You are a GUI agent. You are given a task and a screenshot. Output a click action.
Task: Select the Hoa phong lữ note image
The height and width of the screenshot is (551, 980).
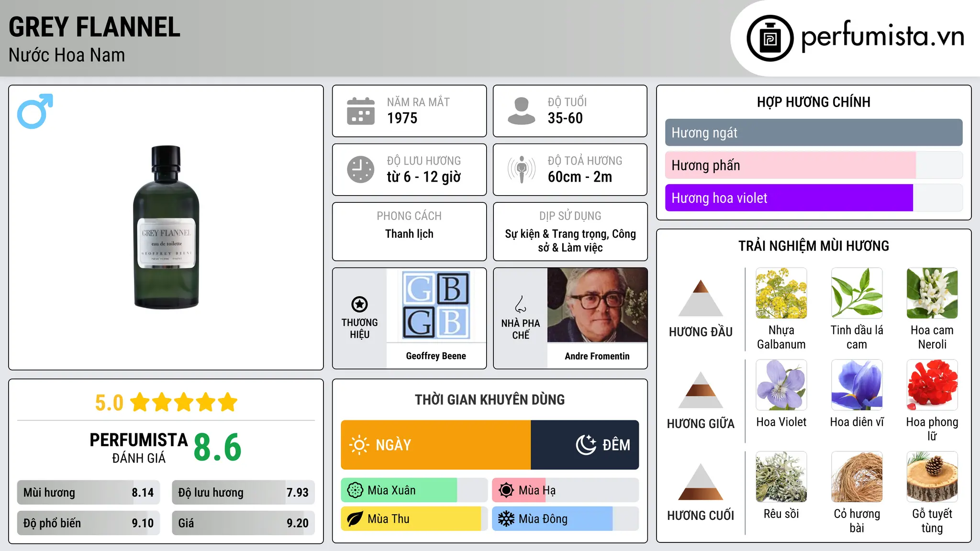click(932, 385)
